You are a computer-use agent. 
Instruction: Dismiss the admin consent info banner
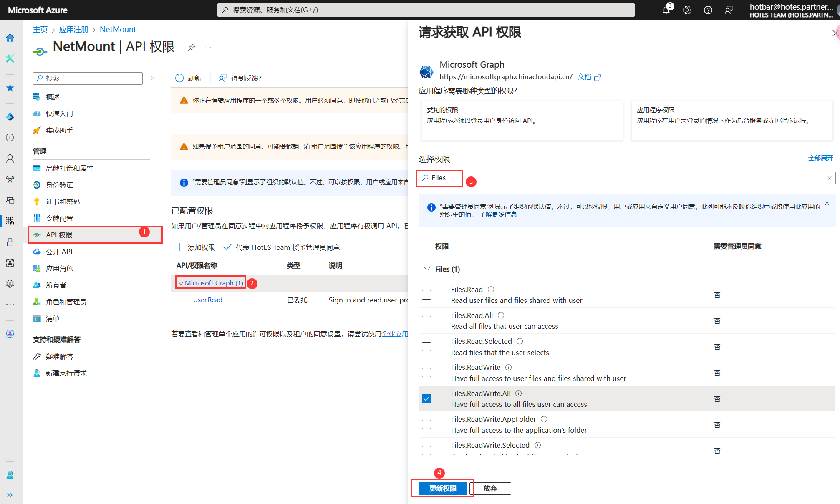tap(827, 204)
